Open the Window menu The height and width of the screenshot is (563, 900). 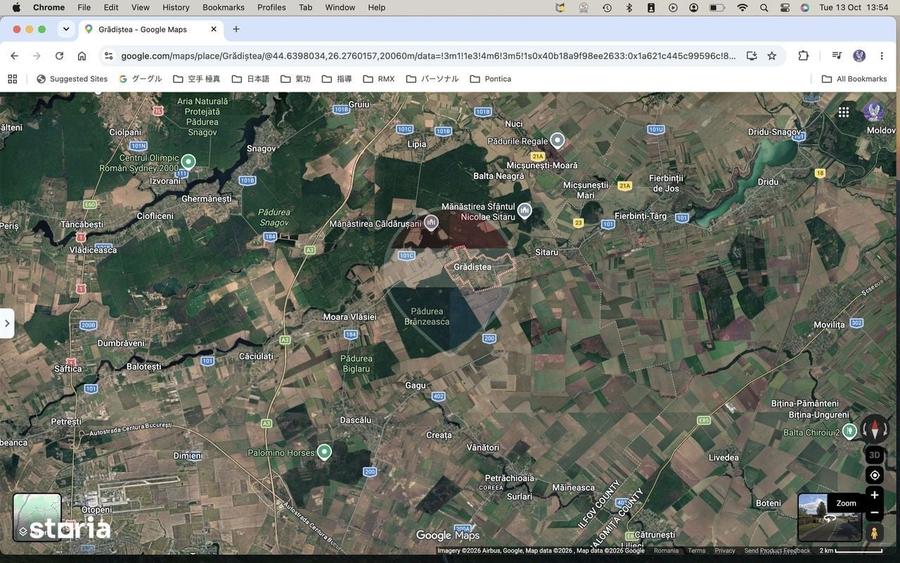click(340, 7)
